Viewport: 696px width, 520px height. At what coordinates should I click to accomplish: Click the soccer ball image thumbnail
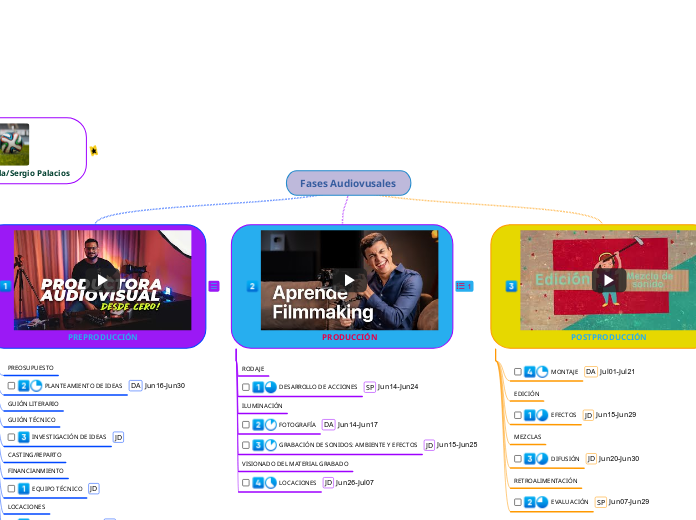tap(14, 144)
